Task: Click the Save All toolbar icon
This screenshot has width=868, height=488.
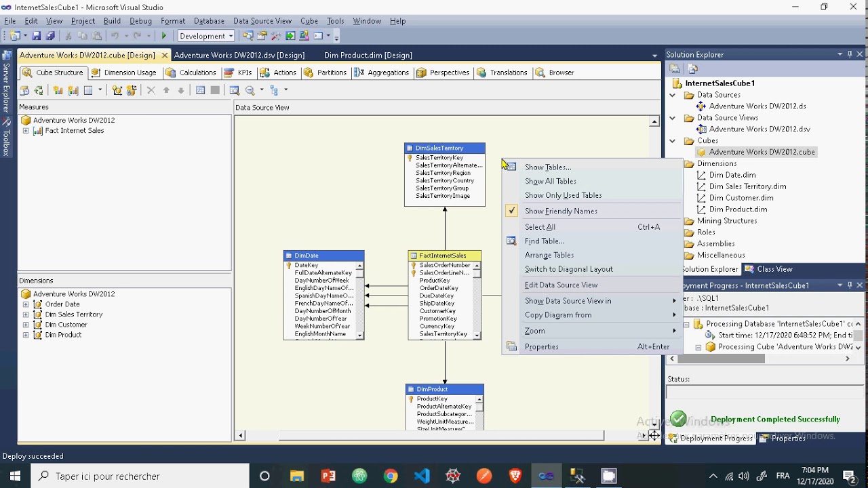Action: click(50, 36)
